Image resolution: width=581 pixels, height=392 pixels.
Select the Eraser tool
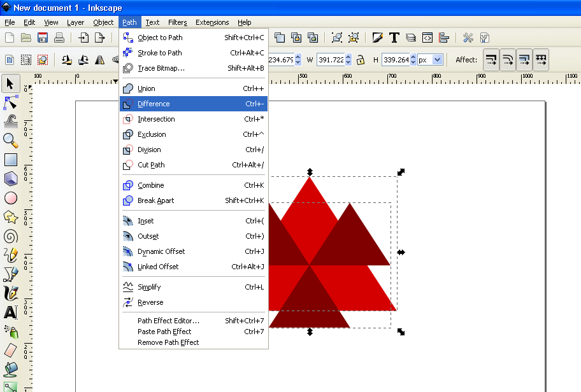click(x=10, y=351)
